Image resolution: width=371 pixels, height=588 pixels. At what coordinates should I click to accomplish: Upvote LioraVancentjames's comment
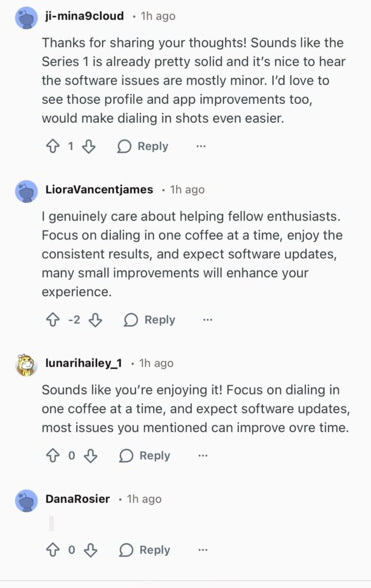54,319
